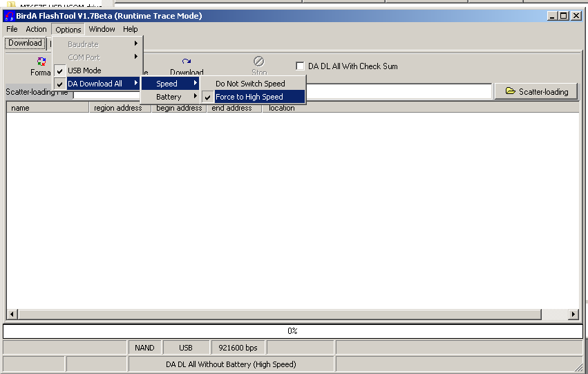The width and height of the screenshot is (588, 374).
Task: Minimize the BirdA FlashTool window
Action: (552, 16)
